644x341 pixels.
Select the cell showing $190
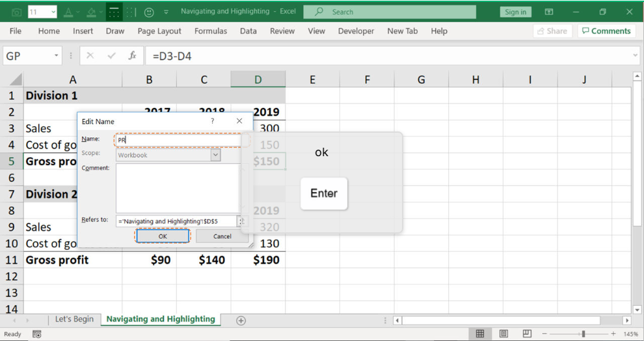click(258, 260)
